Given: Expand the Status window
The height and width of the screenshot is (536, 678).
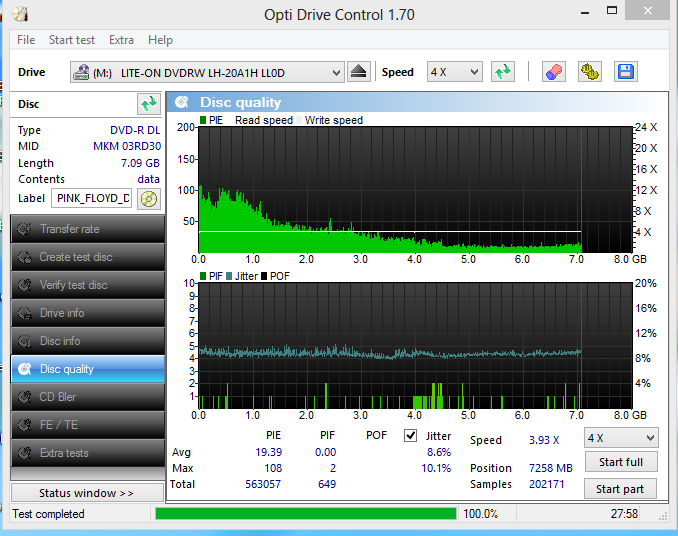Looking at the screenshot, I should point(87,493).
